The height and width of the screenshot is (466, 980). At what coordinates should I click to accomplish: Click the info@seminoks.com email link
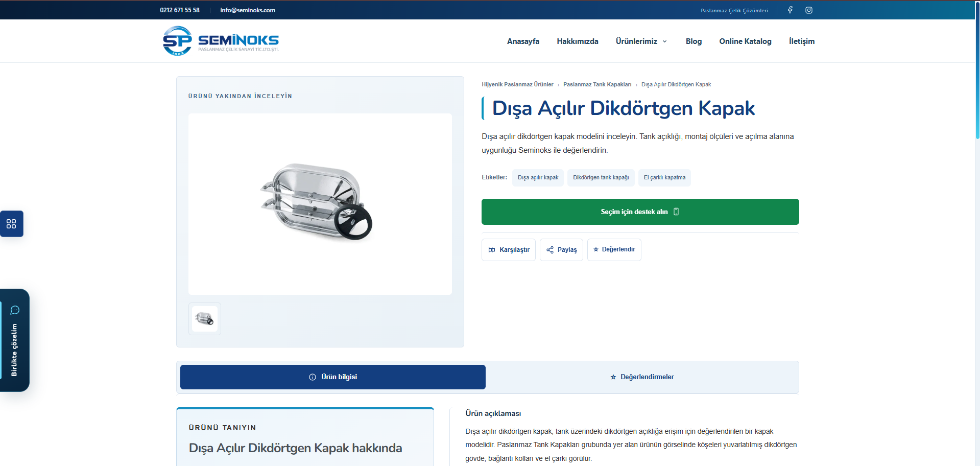click(248, 10)
